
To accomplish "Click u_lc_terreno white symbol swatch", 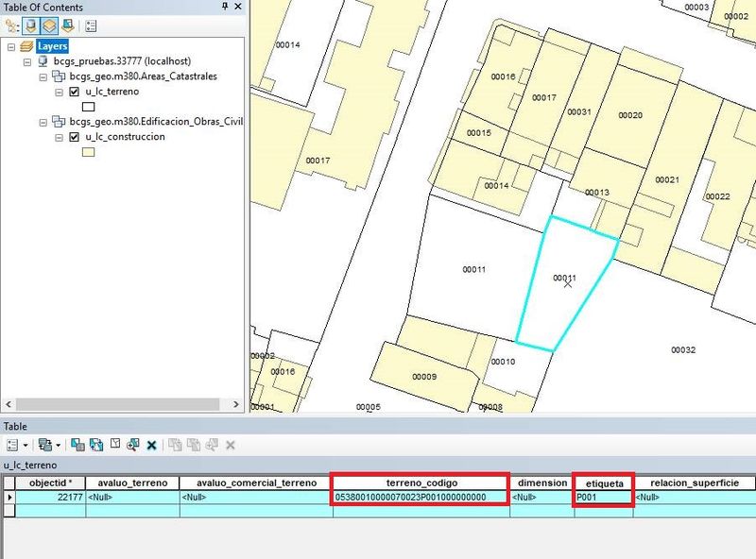I will [88, 107].
